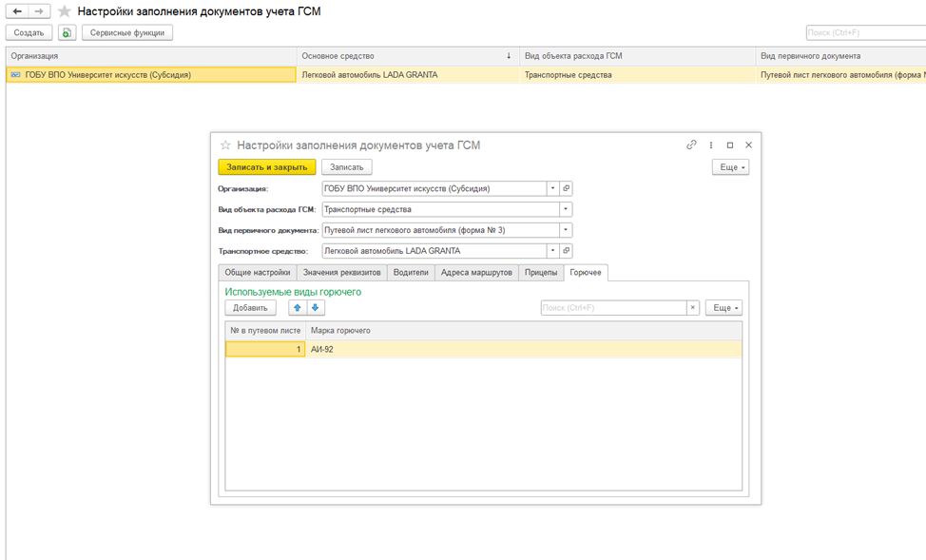Click Основное средство column header

408,56
